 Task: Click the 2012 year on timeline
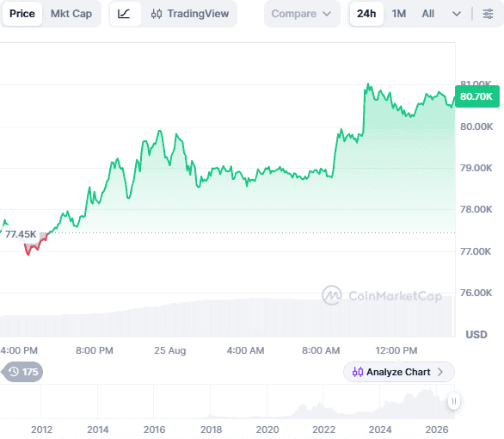tap(41, 430)
